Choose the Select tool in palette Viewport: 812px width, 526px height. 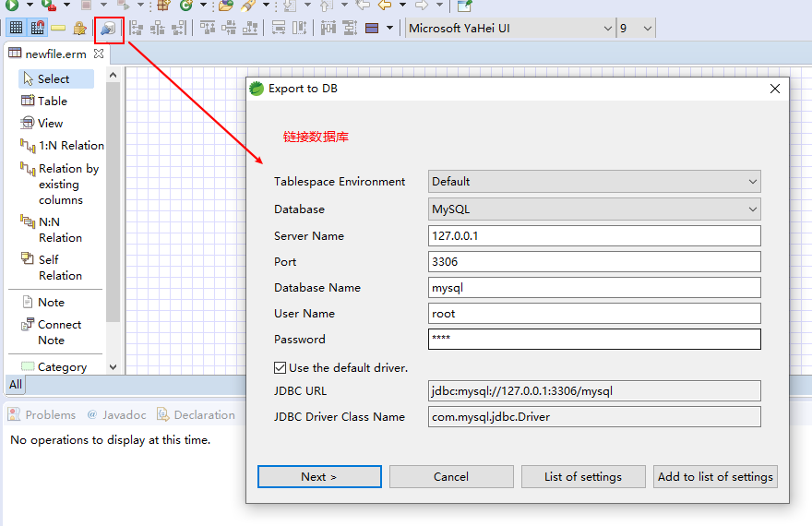[x=56, y=78]
